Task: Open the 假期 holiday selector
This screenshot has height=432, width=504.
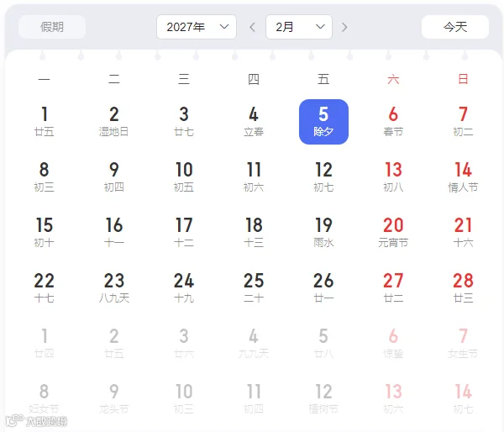Action: (x=52, y=27)
